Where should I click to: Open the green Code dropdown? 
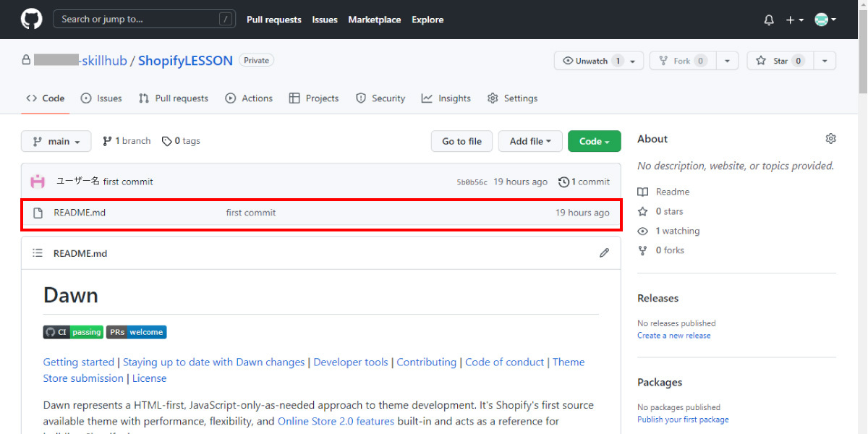pyautogui.click(x=595, y=141)
